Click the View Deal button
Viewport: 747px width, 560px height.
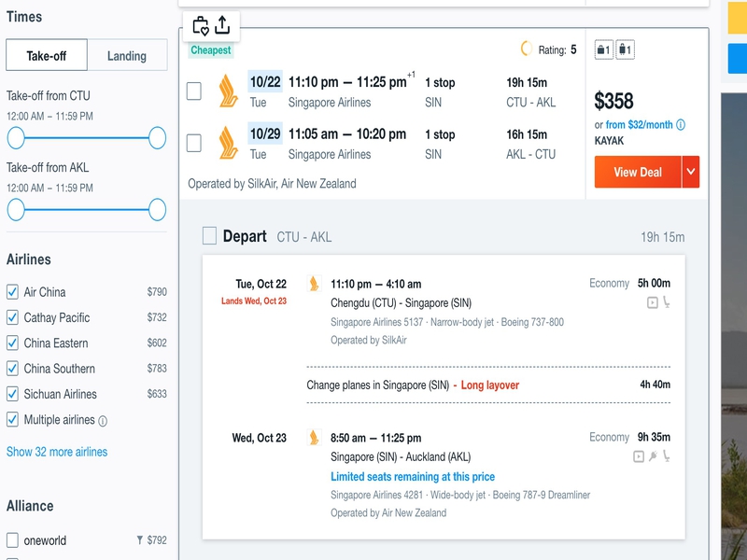click(x=638, y=172)
